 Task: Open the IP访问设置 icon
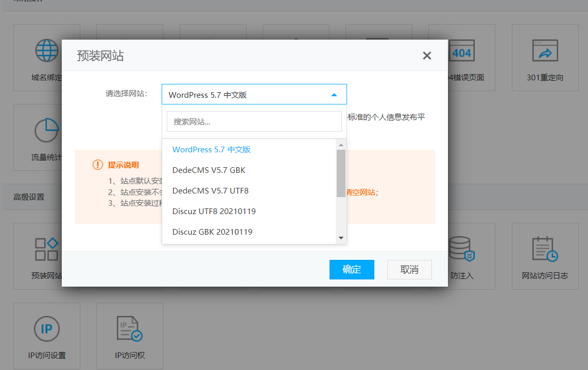(47, 329)
